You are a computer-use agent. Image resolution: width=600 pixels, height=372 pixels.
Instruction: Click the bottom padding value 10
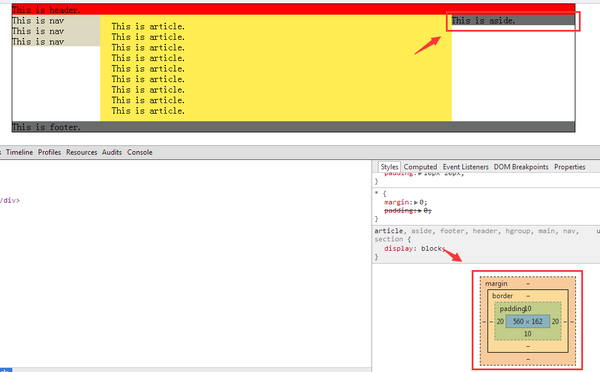528,334
